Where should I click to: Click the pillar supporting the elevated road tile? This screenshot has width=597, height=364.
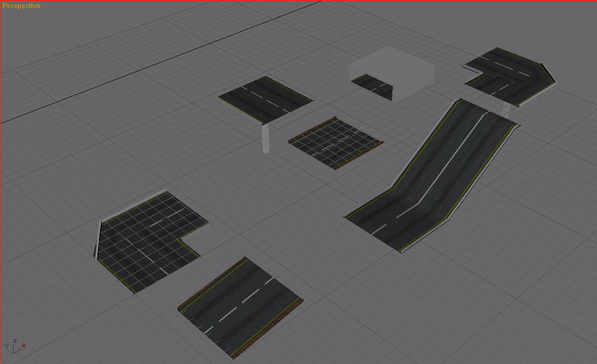point(266,137)
